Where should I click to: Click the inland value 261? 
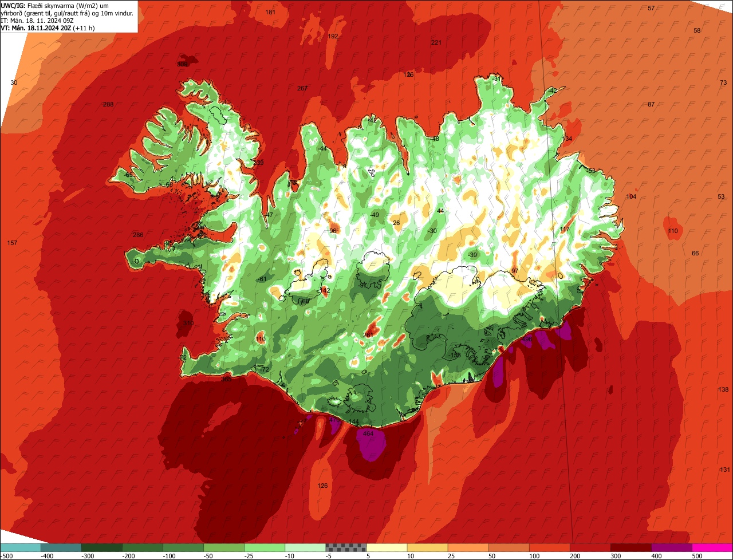tap(368, 335)
